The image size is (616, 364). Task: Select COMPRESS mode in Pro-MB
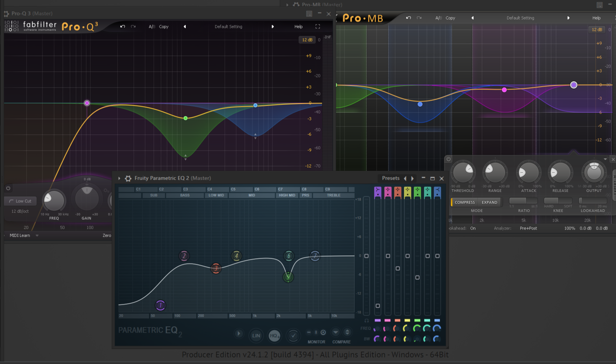coord(465,202)
